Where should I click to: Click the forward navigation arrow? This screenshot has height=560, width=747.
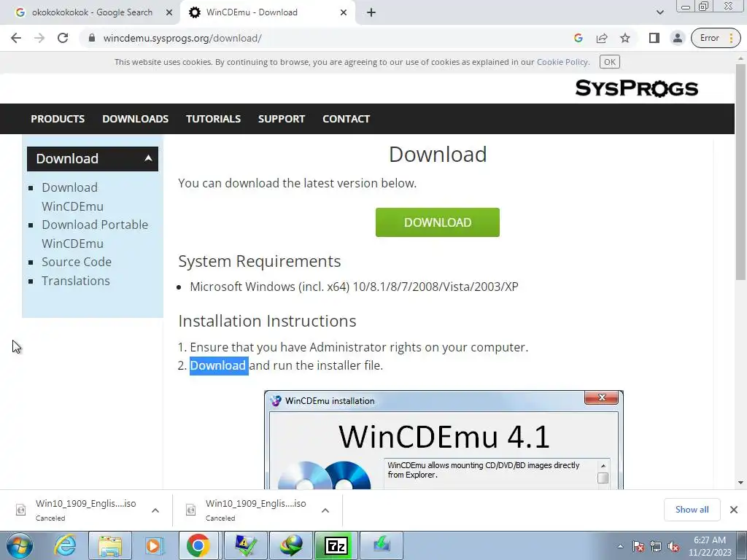coord(39,38)
